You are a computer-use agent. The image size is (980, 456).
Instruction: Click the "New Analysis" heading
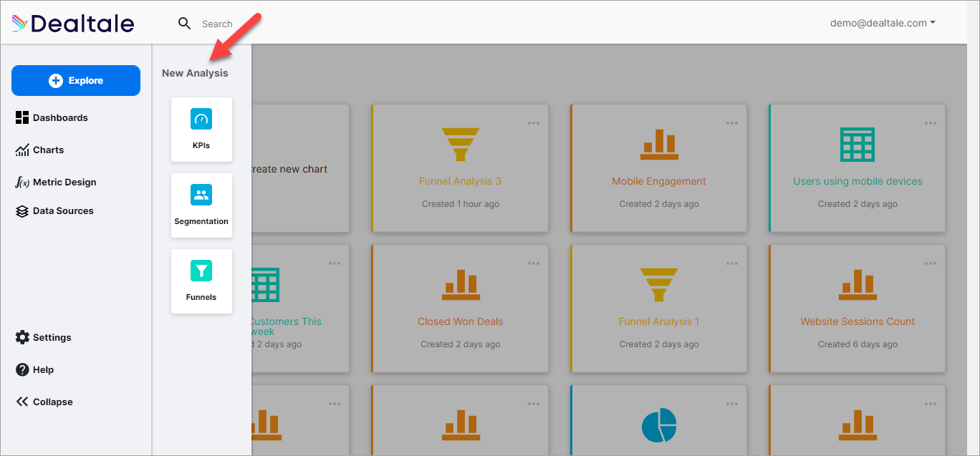tap(195, 73)
